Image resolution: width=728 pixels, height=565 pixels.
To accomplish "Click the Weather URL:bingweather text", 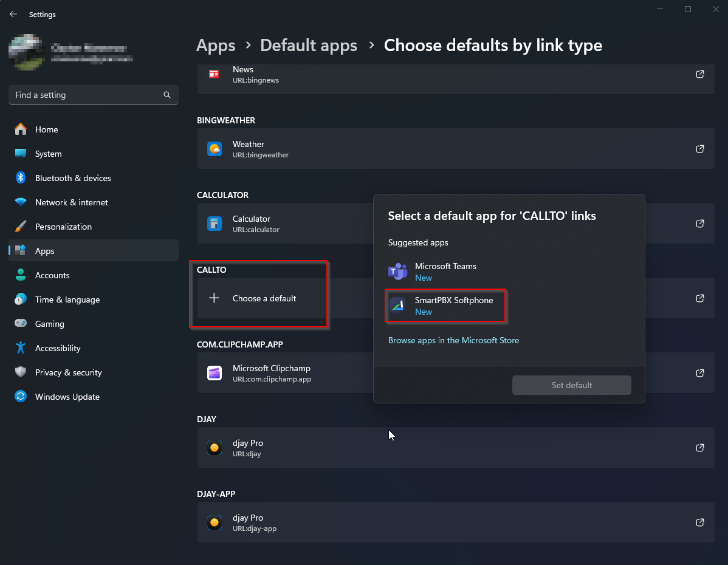I will 261,155.
